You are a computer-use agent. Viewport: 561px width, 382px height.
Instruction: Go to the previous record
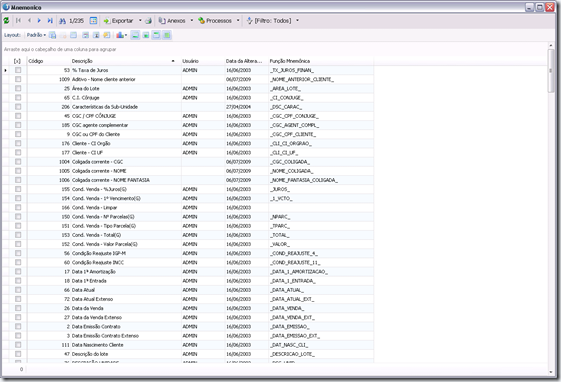29,21
